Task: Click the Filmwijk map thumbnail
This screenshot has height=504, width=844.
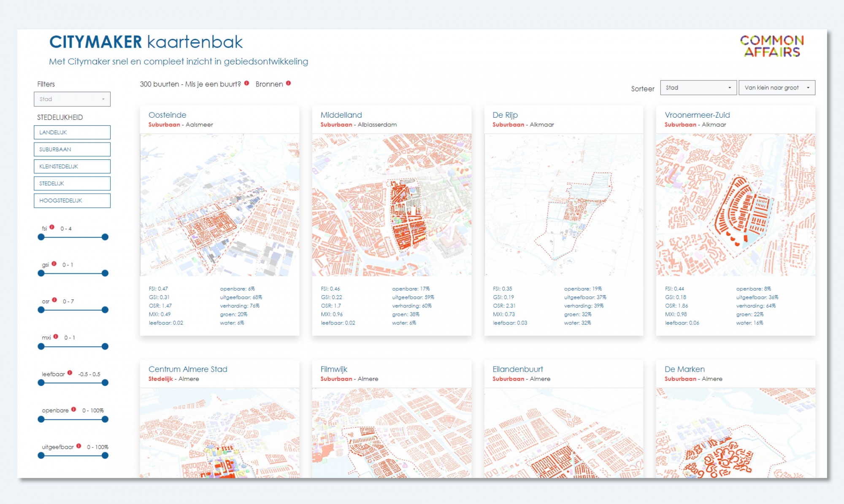Action: (x=392, y=433)
